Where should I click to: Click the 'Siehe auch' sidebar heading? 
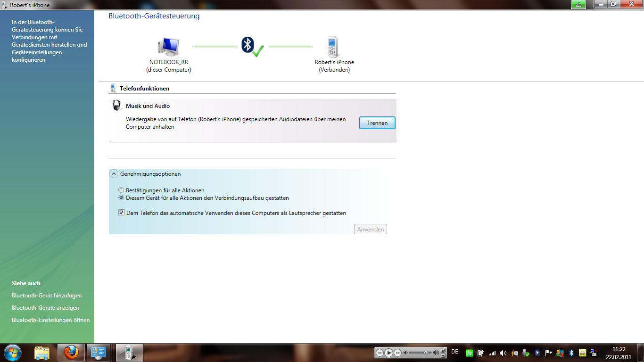(26, 283)
